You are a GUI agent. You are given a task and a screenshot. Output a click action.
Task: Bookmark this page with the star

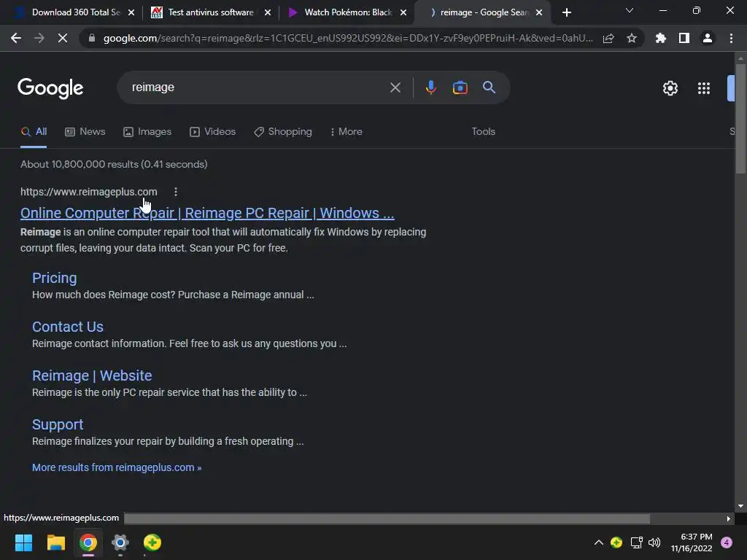coord(632,38)
